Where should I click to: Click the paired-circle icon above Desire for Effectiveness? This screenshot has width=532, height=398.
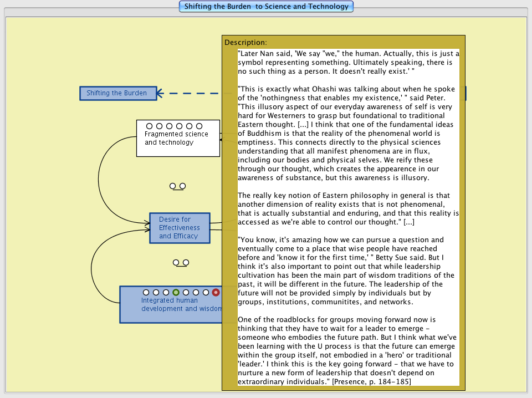[x=178, y=186]
